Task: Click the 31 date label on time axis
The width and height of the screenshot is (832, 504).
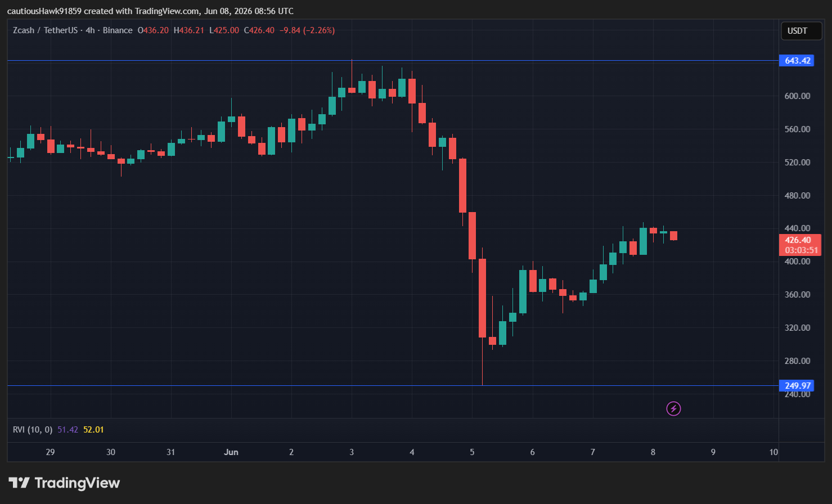Action: 171,452
